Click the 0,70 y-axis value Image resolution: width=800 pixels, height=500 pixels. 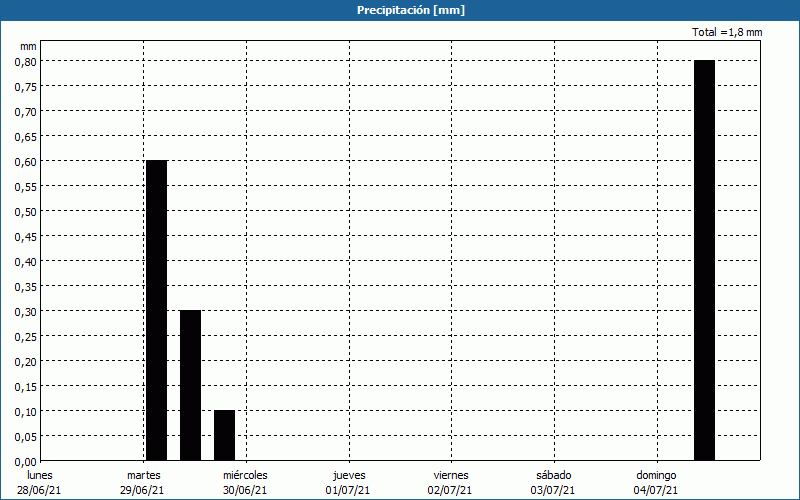(26, 112)
